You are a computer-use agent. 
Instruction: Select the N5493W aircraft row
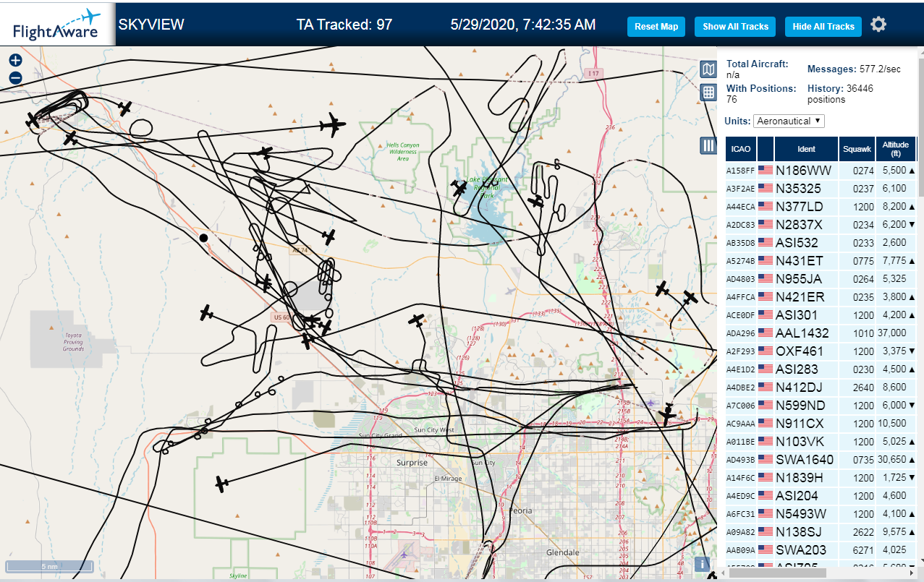tap(821, 514)
